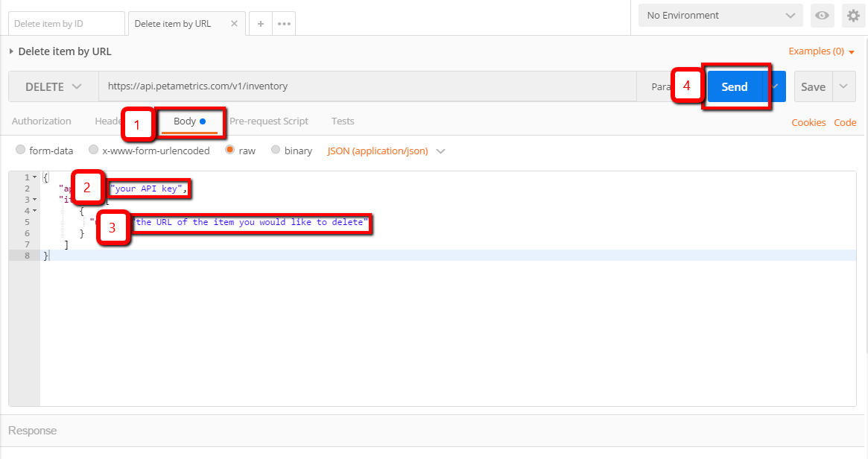
Task: Expand the No Environment dropdown
Action: (x=720, y=16)
